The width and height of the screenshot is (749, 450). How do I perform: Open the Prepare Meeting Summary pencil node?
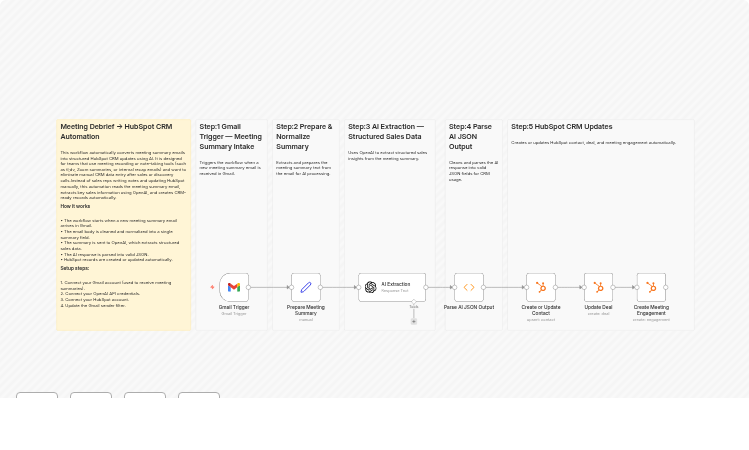click(x=306, y=287)
